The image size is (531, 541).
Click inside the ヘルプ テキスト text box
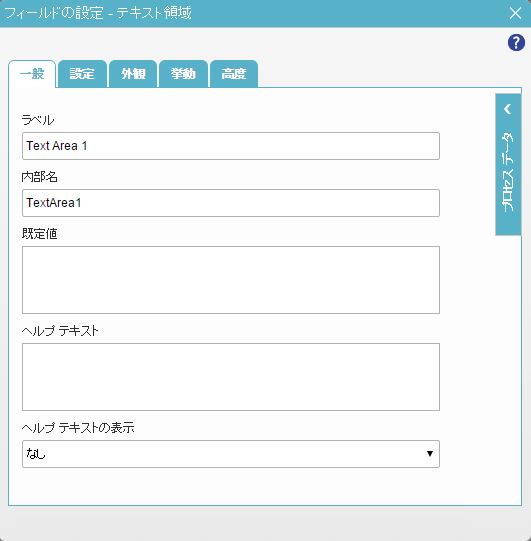point(231,377)
